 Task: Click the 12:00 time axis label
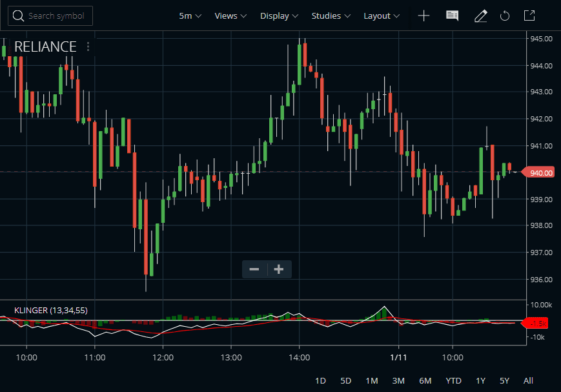pos(163,357)
